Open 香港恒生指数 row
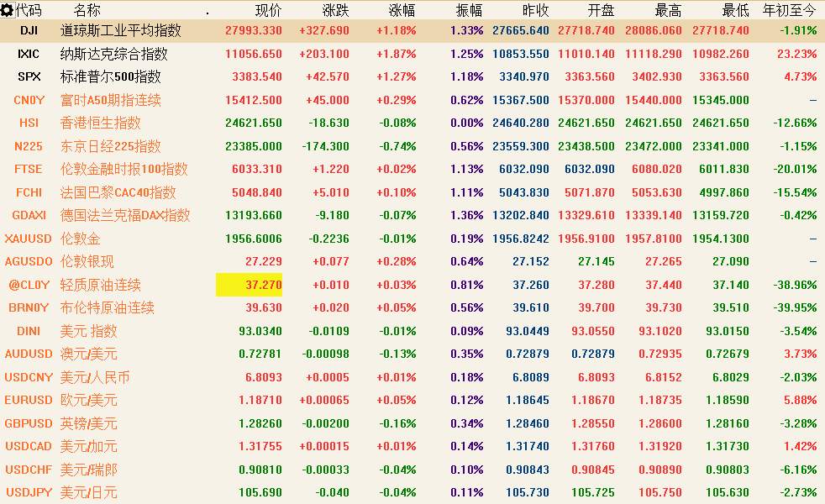Screen dimensions: 825x504 click(x=101, y=123)
